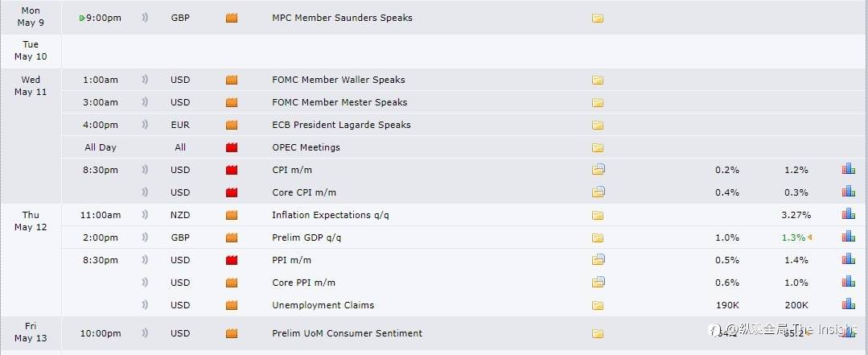The width and height of the screenshot is (868, 355).
Task: Enable the alert for Prelim UoM Consumer Sentiment
Action: pos(145,333)
